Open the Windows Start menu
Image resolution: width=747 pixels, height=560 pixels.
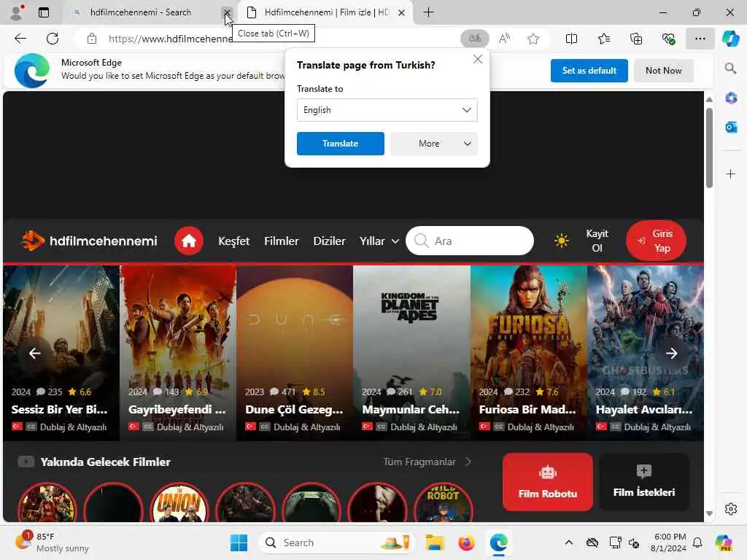click(239, 542)
